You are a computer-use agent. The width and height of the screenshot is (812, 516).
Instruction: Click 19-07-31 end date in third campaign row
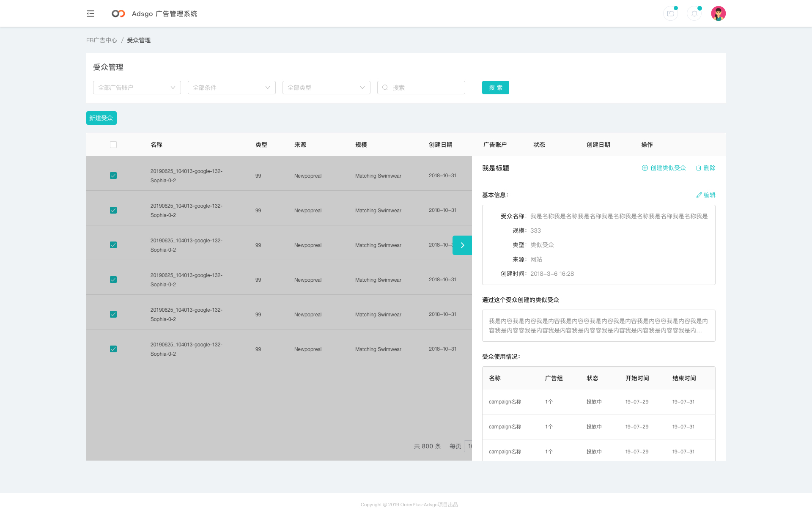683,452
